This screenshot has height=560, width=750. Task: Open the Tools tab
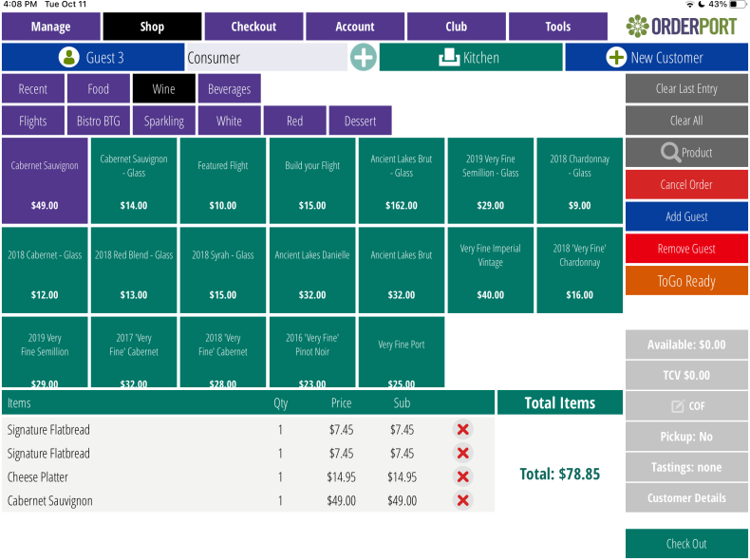(x=558, y=27)
